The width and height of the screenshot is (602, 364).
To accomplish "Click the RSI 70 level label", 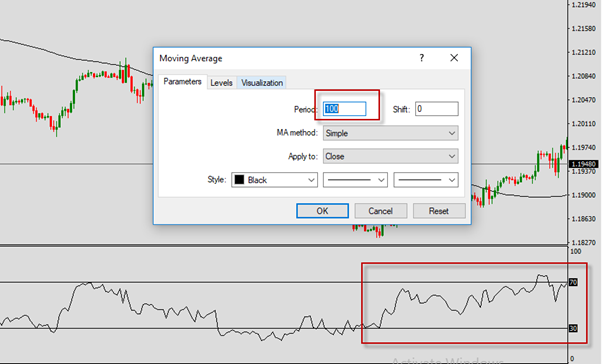I will [573, 282].
